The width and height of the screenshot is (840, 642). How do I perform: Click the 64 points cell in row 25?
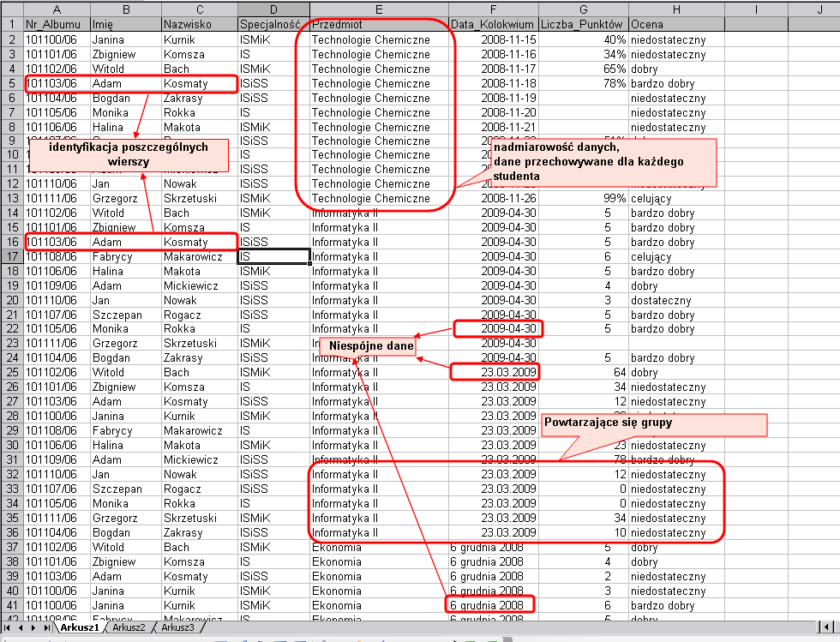tap(584, 373)
